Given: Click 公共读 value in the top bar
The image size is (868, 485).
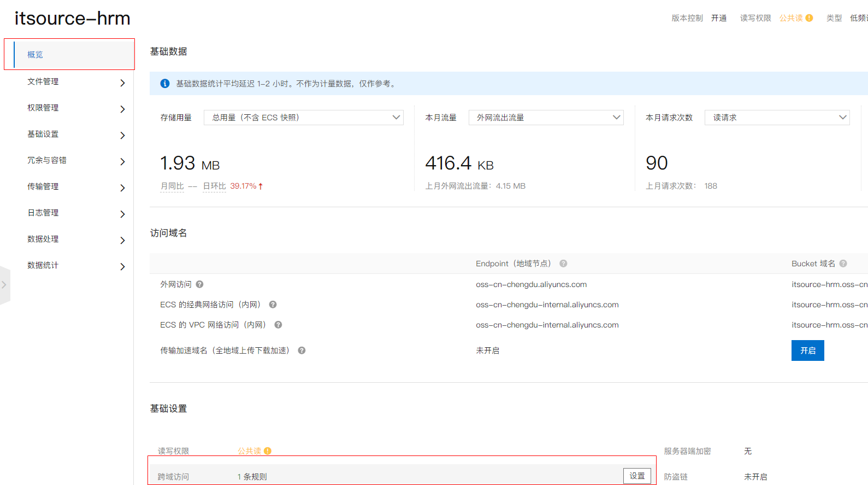Looking at the screenshot, I should point(791,18).
